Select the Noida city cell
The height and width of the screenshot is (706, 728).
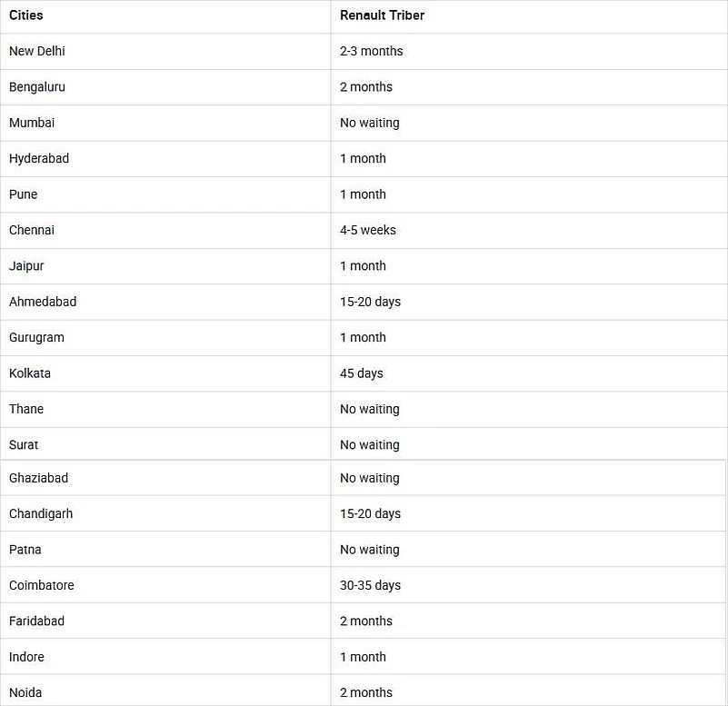coord(25,692)
